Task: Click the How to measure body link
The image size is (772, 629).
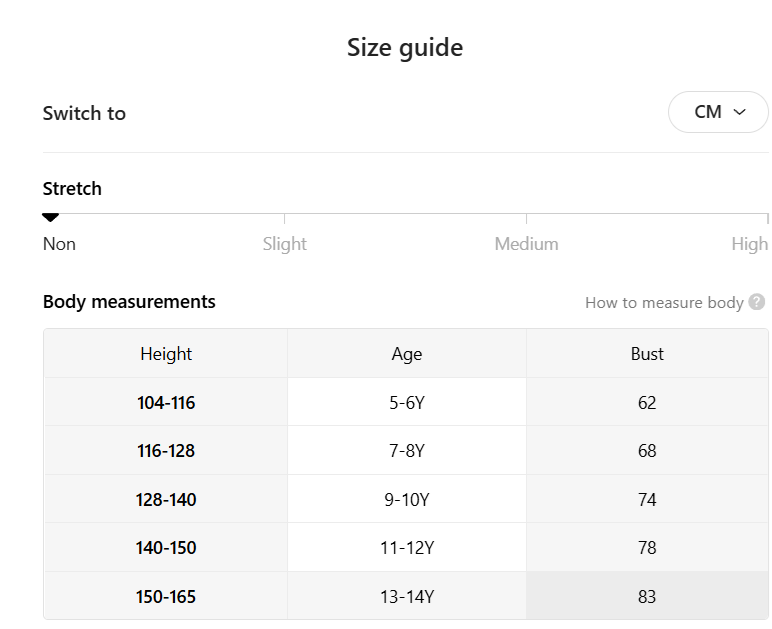Action: click(x=664, y=302)
